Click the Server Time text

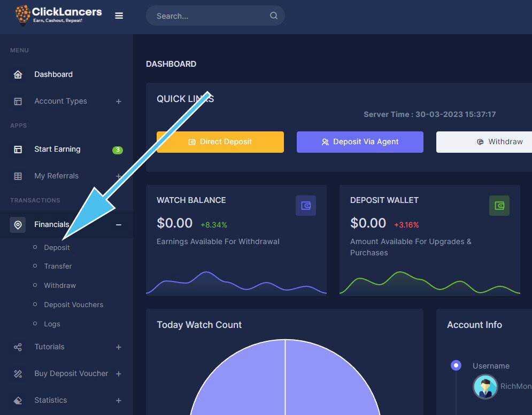click(x=429, y=114)
